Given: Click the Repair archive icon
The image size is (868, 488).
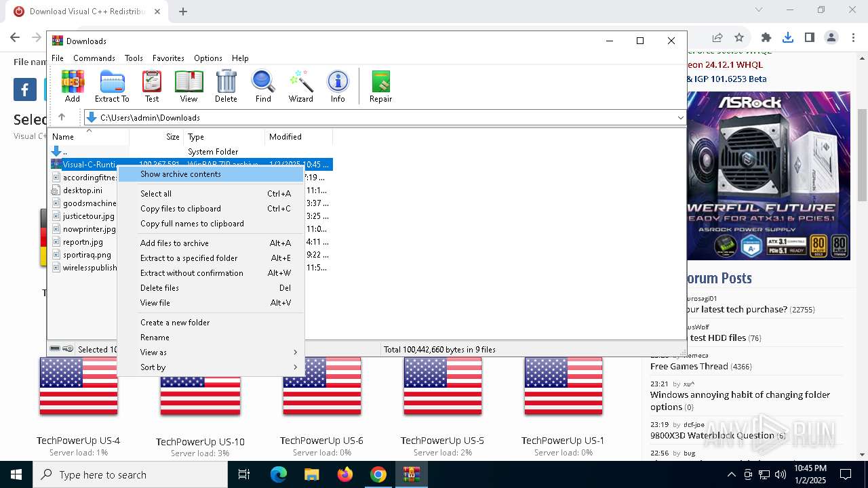Looking at the screenshot, I should (x=380, y=86).
